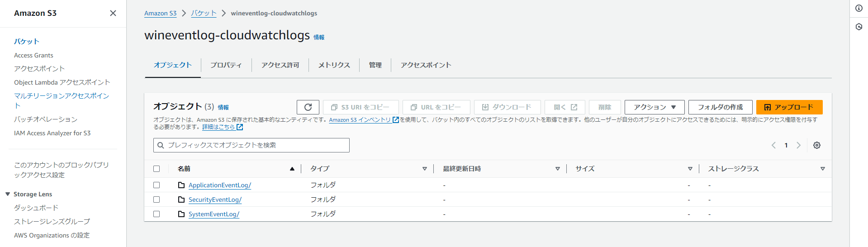
Task: Open the SystemEventLog/ folder link
Action: click(214, 214)
